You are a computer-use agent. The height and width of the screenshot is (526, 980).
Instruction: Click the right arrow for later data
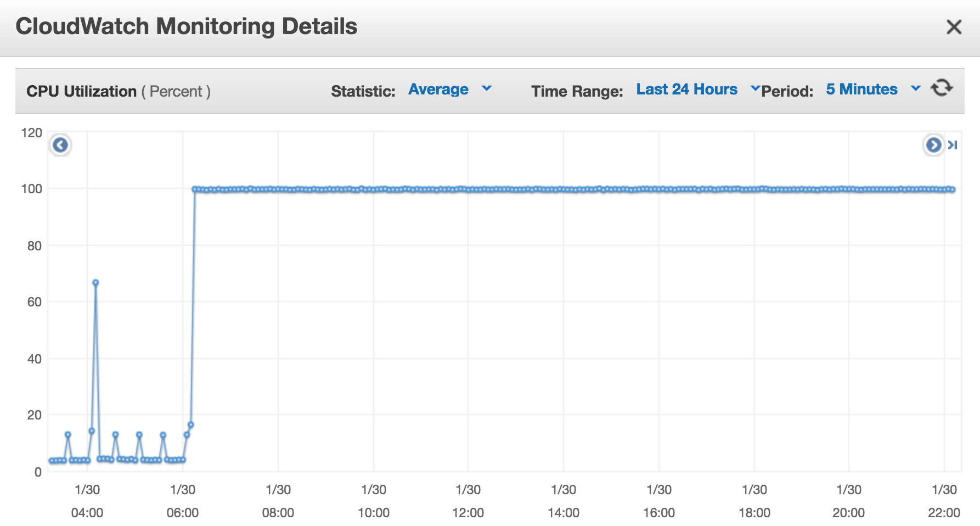[x=933, y=145]
